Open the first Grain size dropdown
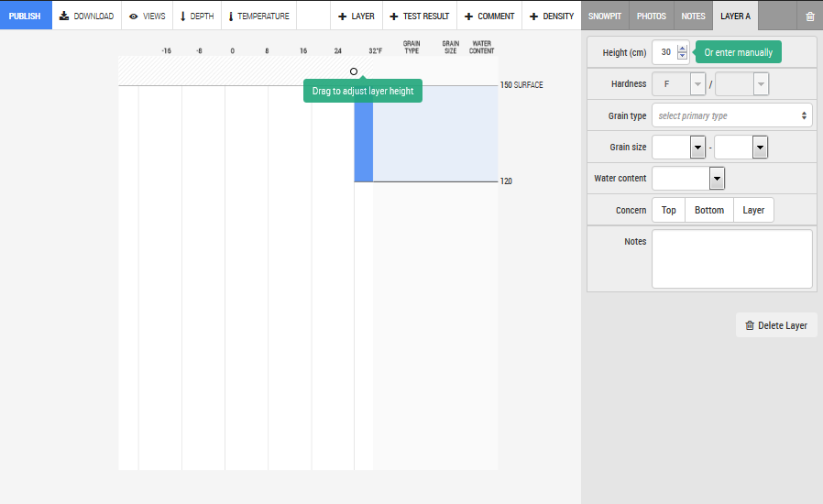Screen dimensions: 823x504 click(679, 147)
